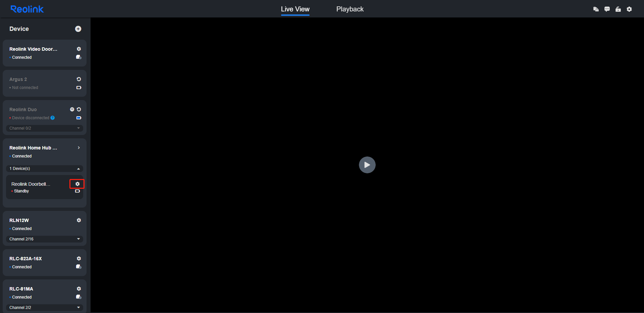
Task: Click the Reolink logo
Action: tap(27, 9)
